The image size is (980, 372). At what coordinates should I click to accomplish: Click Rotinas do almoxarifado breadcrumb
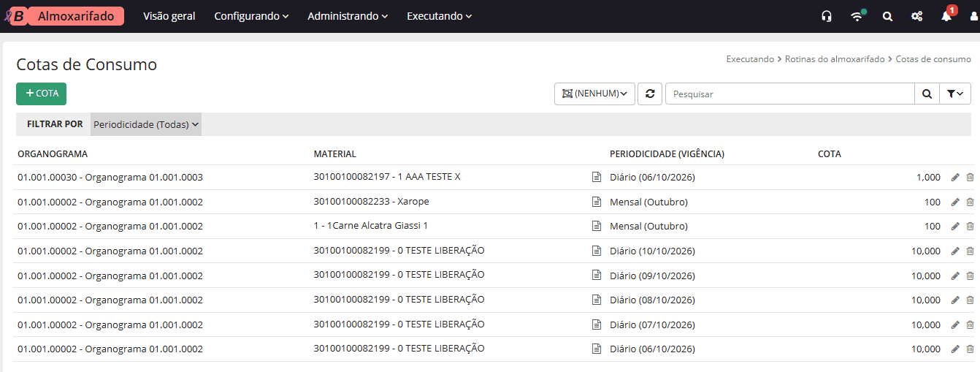coord(835,59)
